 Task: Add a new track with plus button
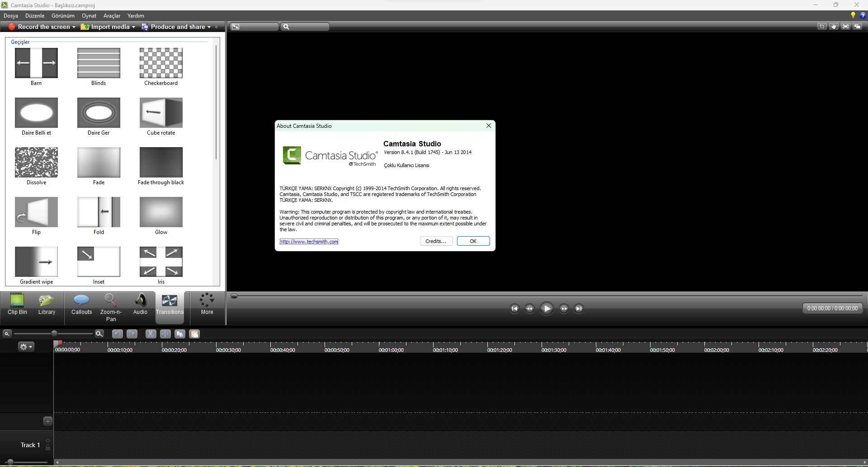tap(48, 421)
